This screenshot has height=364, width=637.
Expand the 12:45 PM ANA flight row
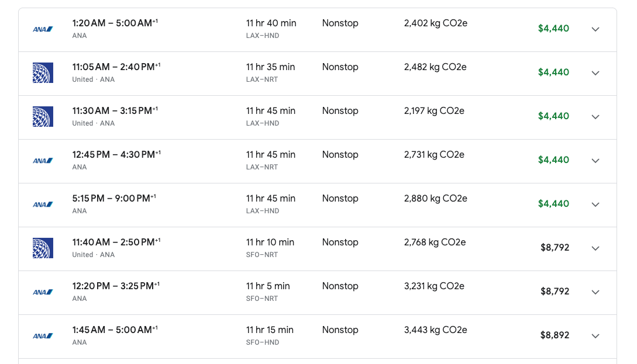click(595, 161)
